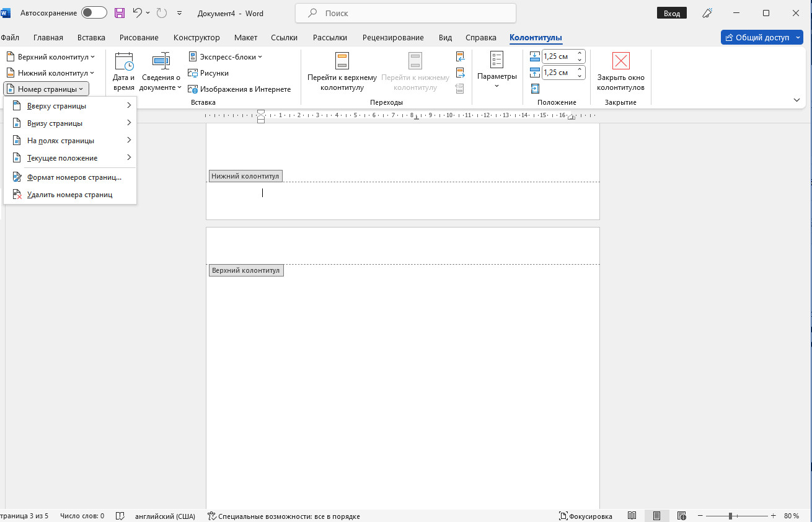Click Go to Header (Перейти к верхнему колонтитулу)
This screenshot has width=812, height=522.
click(x=342, y=71)
